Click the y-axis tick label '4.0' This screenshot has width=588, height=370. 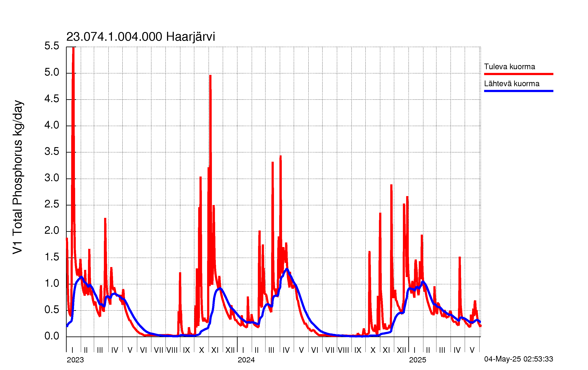click(x=52, y=125)
